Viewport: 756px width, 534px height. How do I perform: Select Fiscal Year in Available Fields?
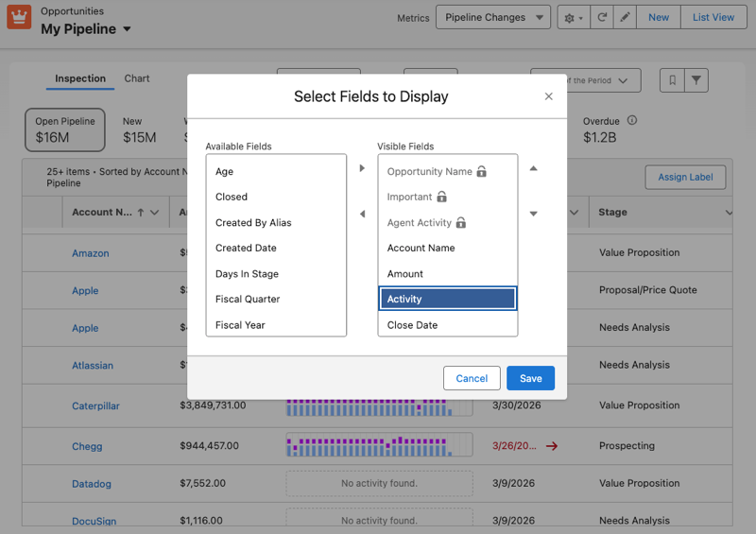pos(276,325)
